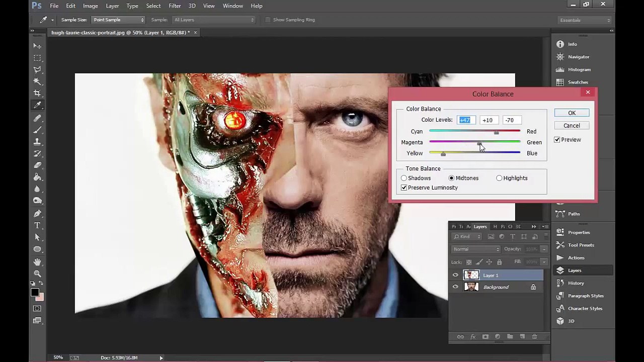
Task: Select the Zoom tool magnifier
Action: (37, 274)
